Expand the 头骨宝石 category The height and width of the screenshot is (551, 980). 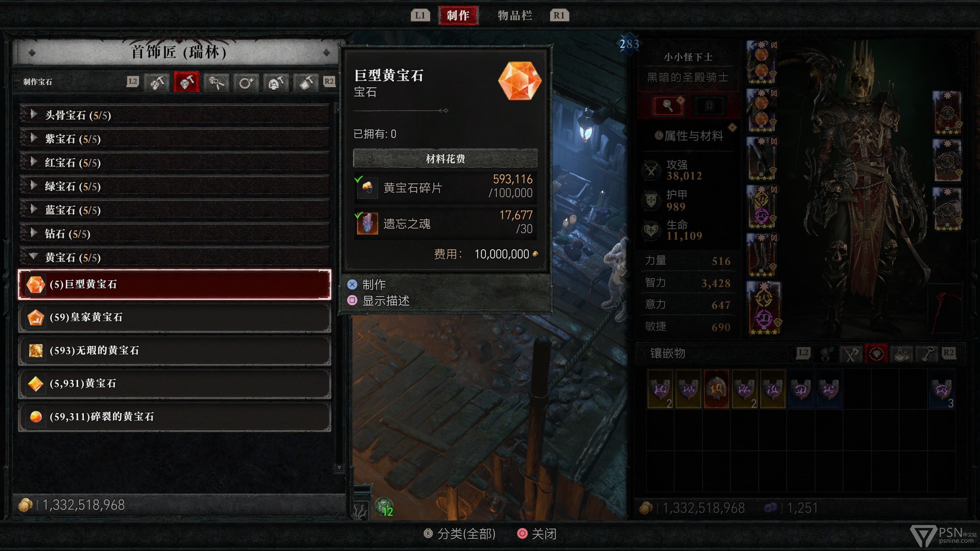coord(174,115)
